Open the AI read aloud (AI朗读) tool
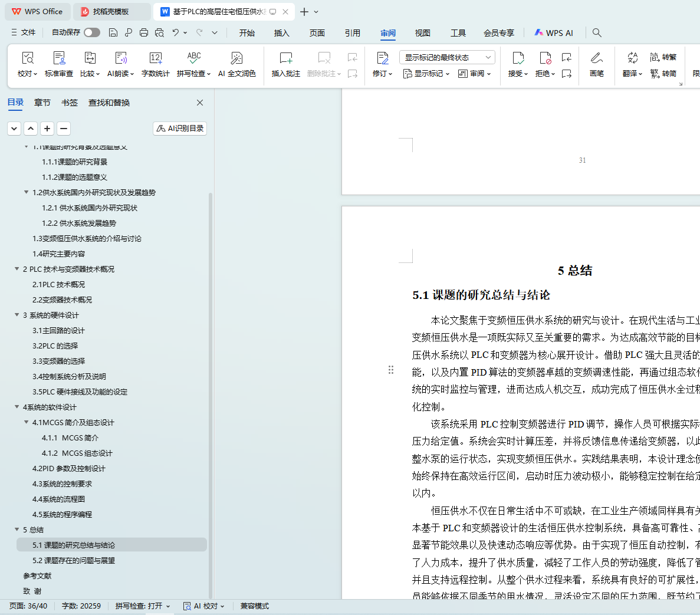 pos(120,58)
